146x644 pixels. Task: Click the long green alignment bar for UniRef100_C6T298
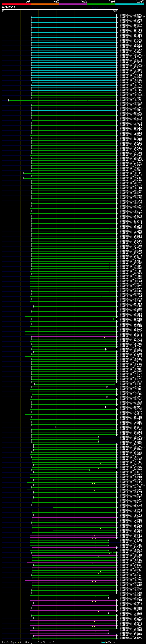(x=63, y=100)
